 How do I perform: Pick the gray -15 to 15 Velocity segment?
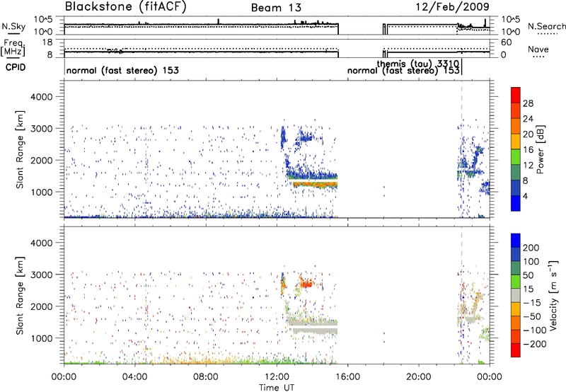click(516, 295)
